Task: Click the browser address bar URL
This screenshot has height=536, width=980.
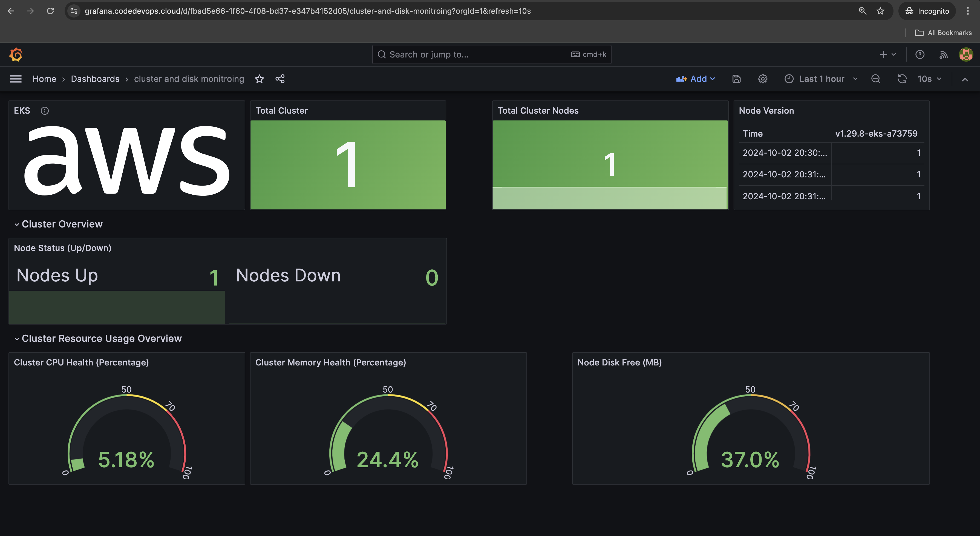Action: point(307,11)
